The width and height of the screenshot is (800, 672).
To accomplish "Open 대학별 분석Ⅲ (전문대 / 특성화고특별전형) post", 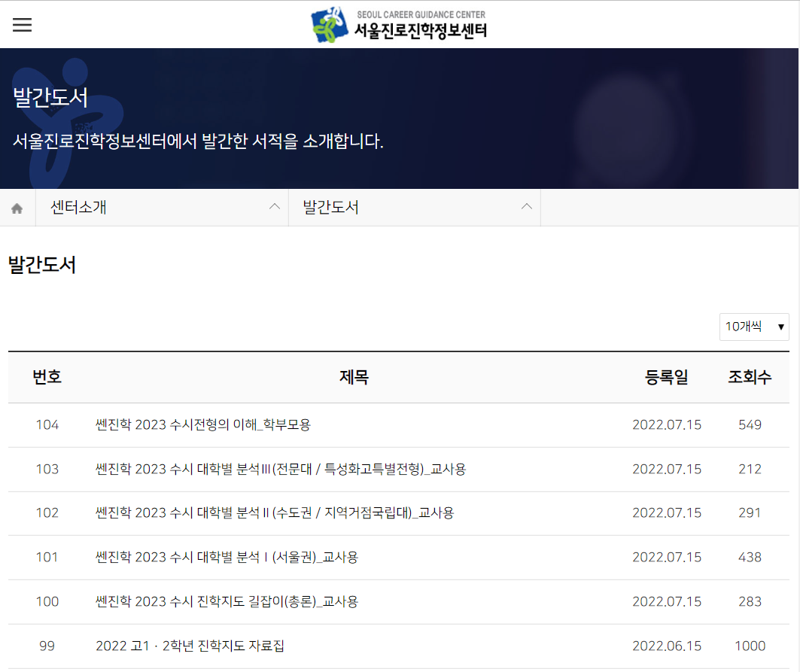I will point(281,469).
